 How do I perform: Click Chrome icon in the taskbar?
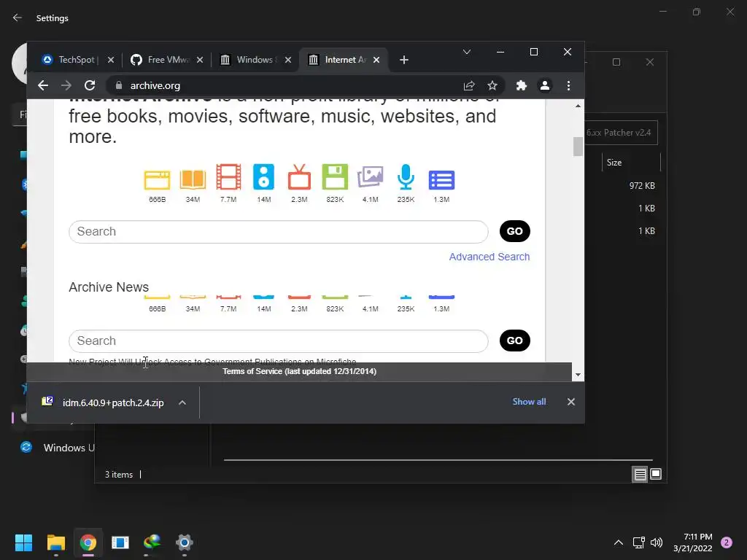pyautogui.click(x=88, y=542)
